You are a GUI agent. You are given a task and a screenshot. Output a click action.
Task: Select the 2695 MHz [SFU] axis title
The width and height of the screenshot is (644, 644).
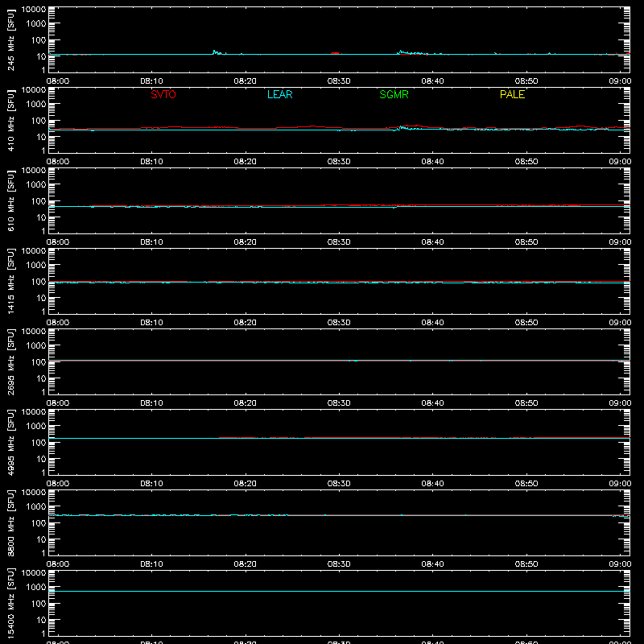click(10, 361)
